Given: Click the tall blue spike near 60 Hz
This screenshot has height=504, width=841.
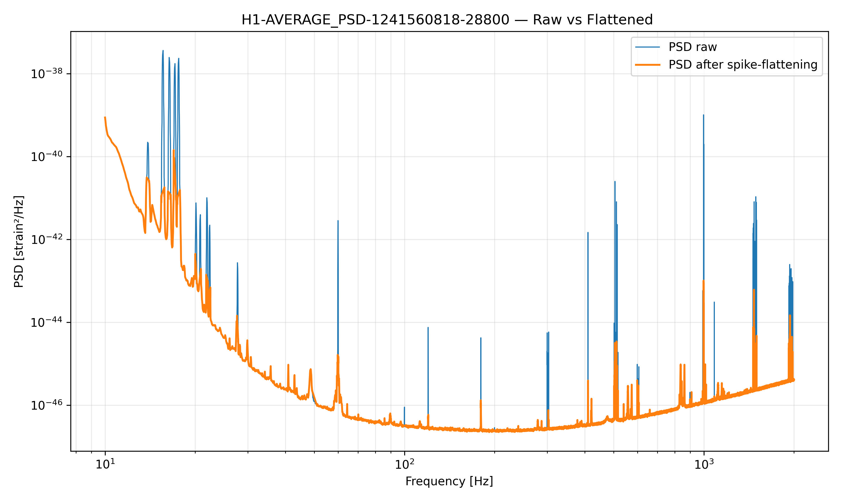Looking at the screenshot, I should pyautogui.click(x=338, y=272).
